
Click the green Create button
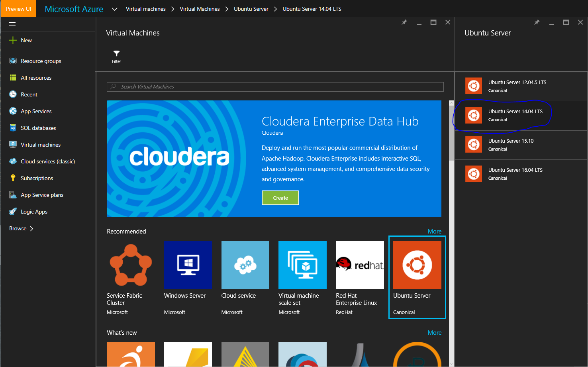pos(280,198)
